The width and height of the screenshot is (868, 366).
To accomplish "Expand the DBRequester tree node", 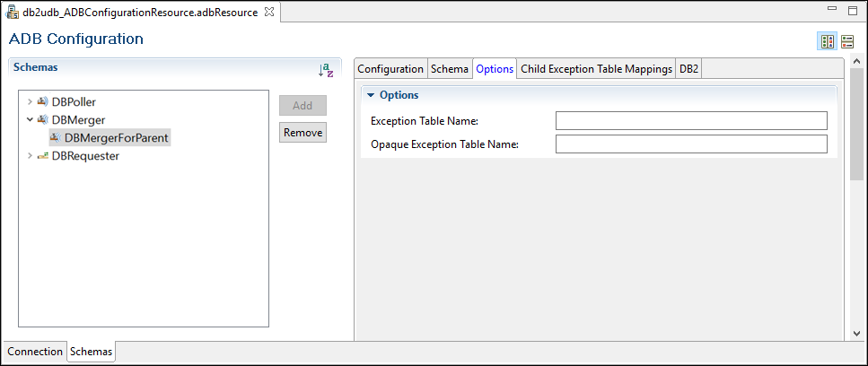I will click(x=30, y=156).
